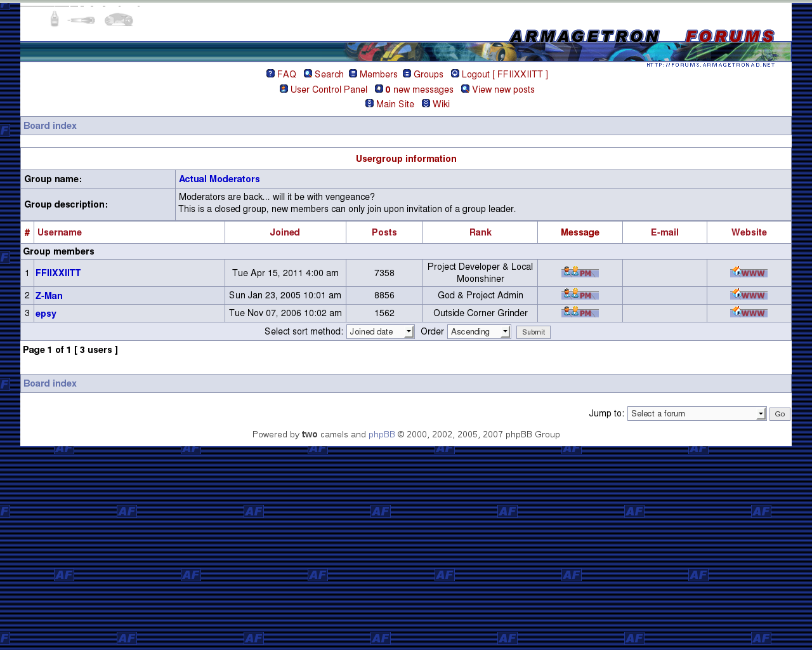812x650 pixels.
Task: Click the Armagetron Forums logo banner
Action: point(641,37)
